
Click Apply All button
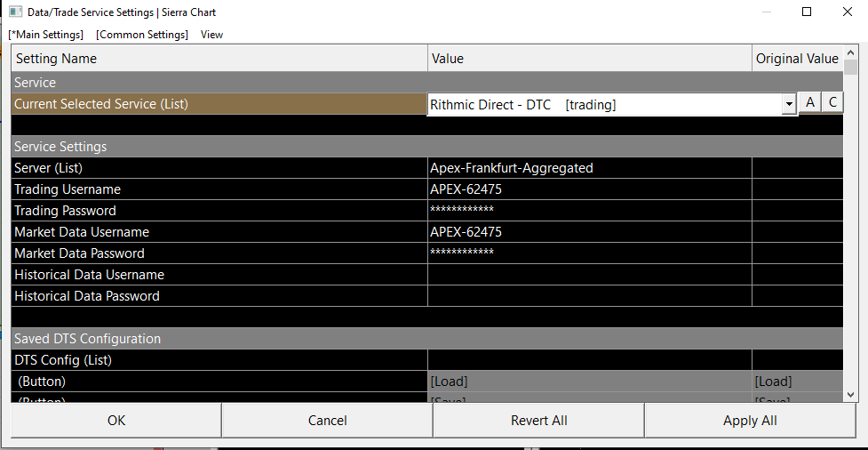750,421
